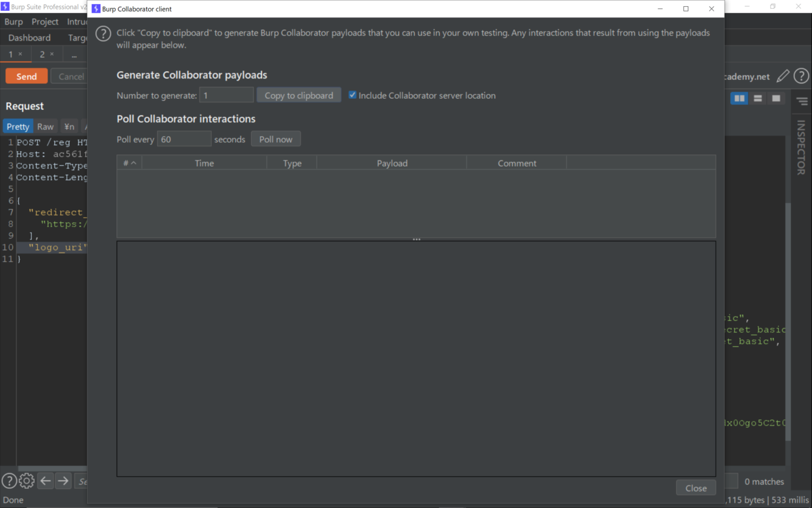Image resolution: width=812 pixels, height=508 pixels.
Task: Click the orange Send button
Action: click(26, 77)
